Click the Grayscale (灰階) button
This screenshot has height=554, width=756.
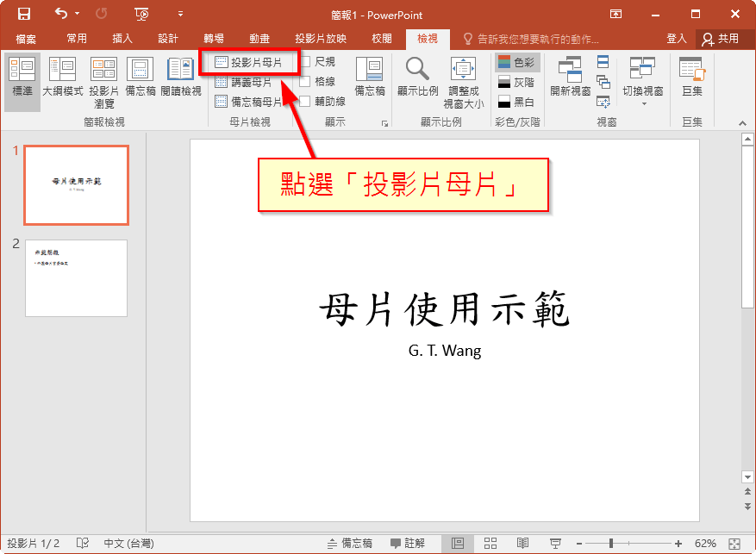[x=516, y=82]
